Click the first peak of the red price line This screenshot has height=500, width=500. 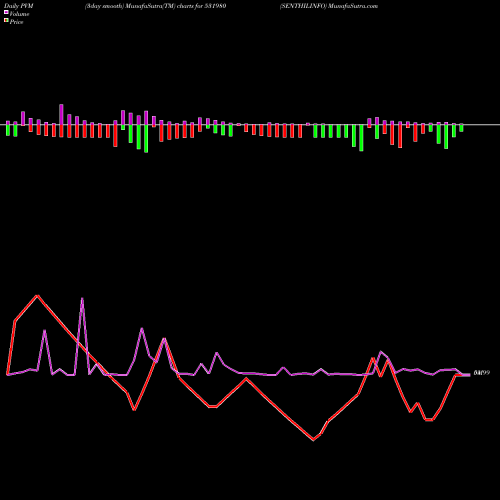click(x=38, y=295)
